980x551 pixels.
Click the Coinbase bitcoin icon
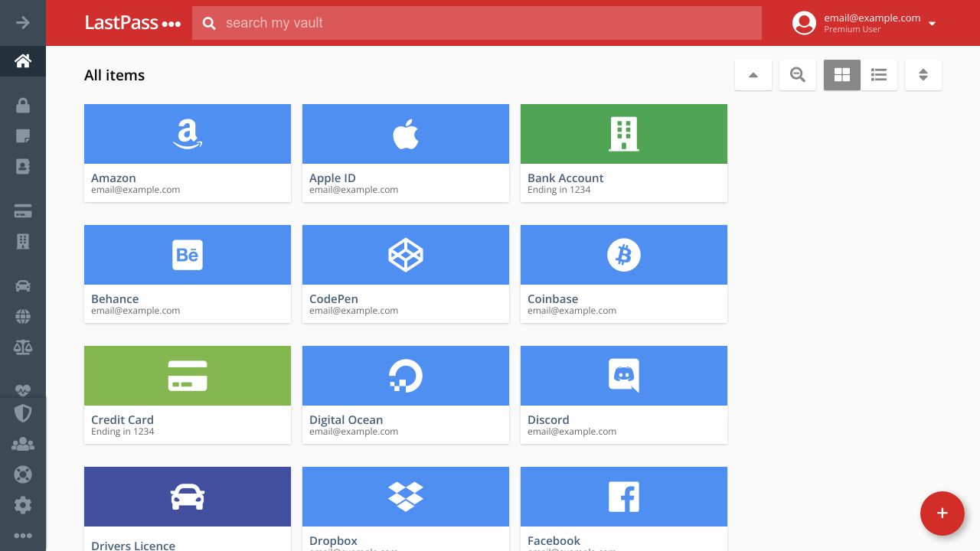point(624,255)
